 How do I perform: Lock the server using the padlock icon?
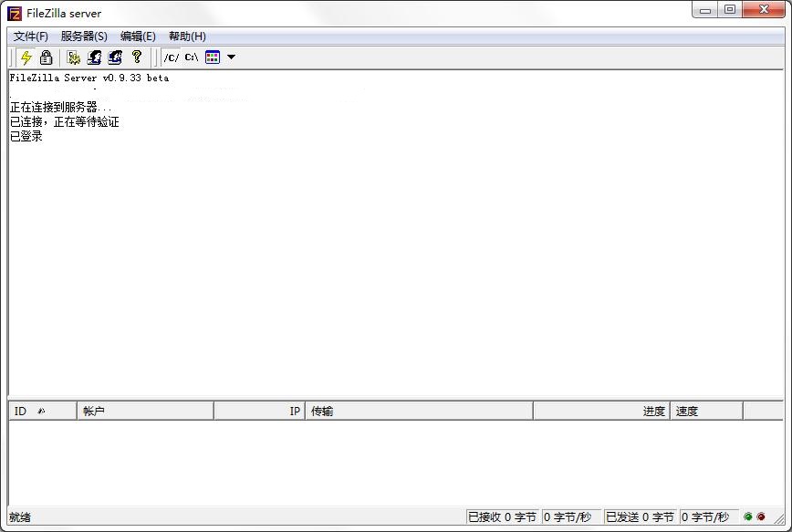point(46,57)
